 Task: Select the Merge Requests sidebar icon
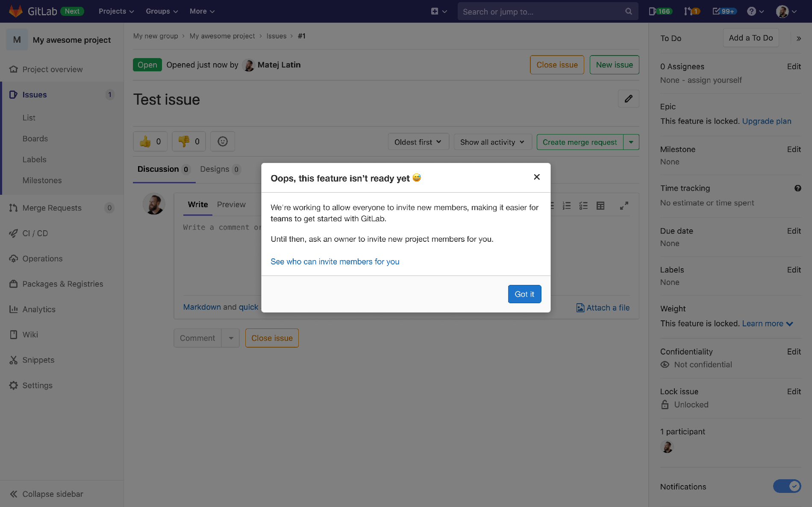pos(13,208)
